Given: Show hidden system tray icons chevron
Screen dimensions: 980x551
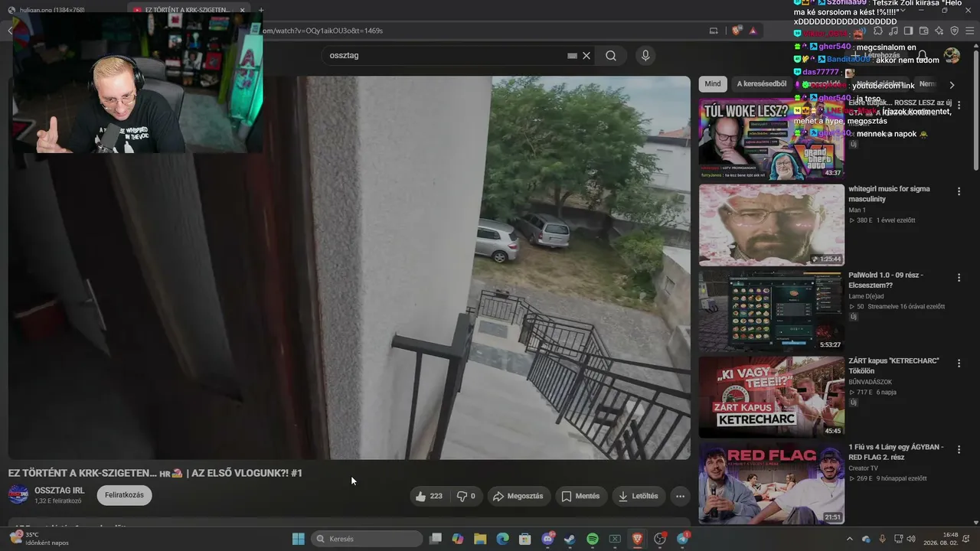Looking at the screenshot, I should click(x=850, y=539).
